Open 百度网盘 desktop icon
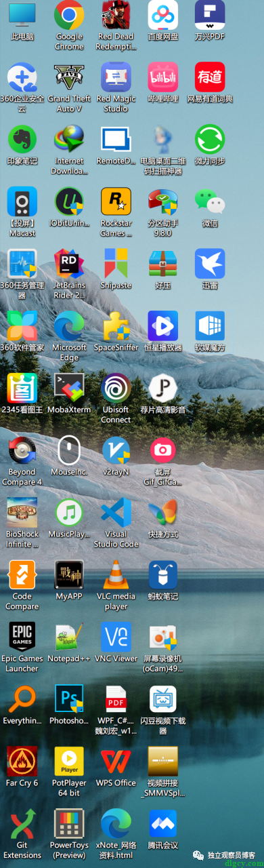The image size is (264, 868). point(163,15)
